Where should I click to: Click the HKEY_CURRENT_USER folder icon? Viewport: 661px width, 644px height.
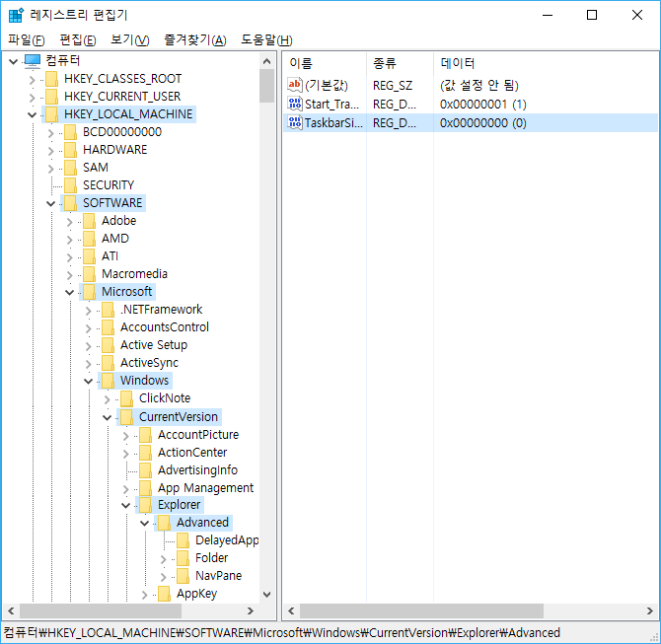click(52, 97)
